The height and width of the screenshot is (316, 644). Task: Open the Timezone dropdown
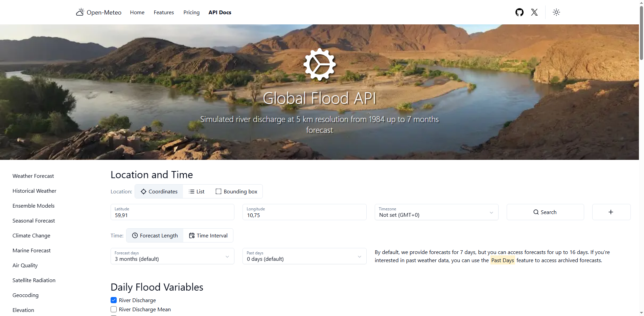pos(436,212)
